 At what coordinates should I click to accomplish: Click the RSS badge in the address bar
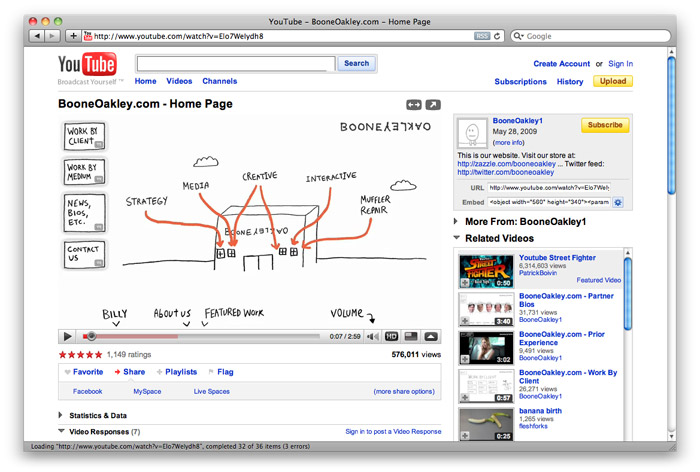[482, 36]
